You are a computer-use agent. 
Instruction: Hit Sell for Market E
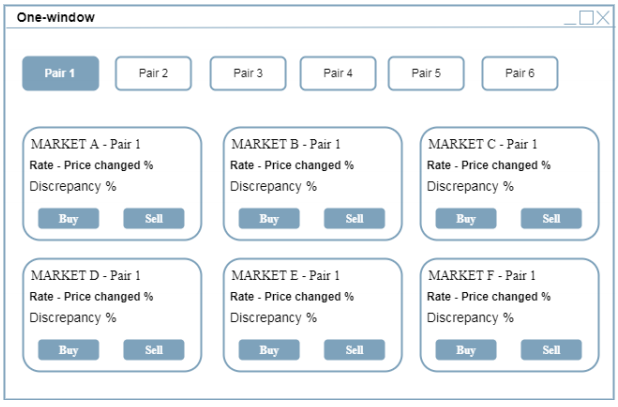(x=354, y=350)
